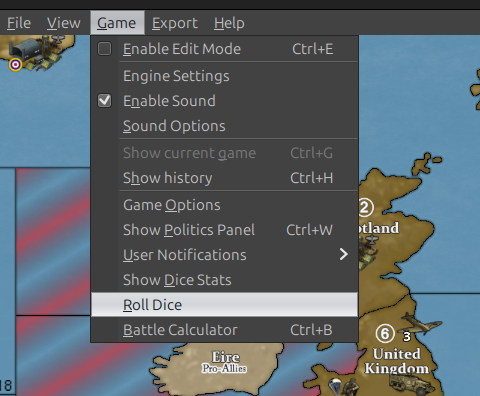This screenshot has height=396, width=480.
Task: Click the United Kingdom territory label
Action: point(397,361)
